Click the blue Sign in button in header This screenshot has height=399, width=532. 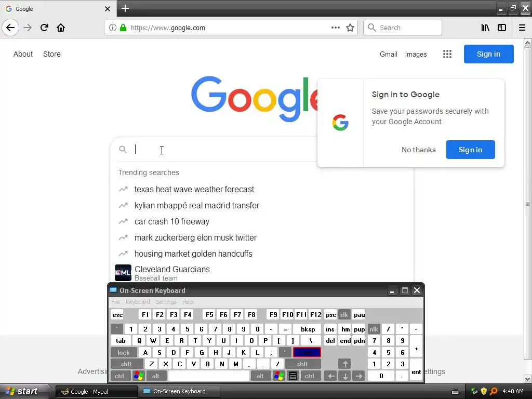(488, 54)
